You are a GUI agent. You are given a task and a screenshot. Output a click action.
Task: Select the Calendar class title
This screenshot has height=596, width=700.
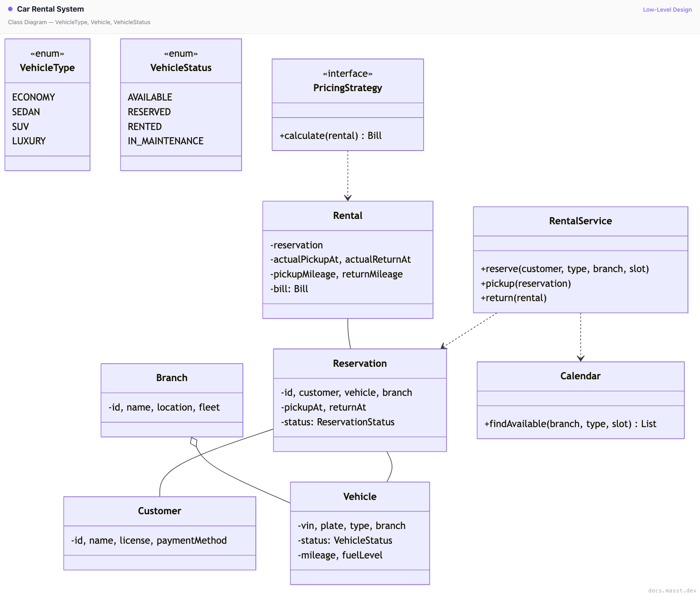pyautogui.click(x=580, y=376)
